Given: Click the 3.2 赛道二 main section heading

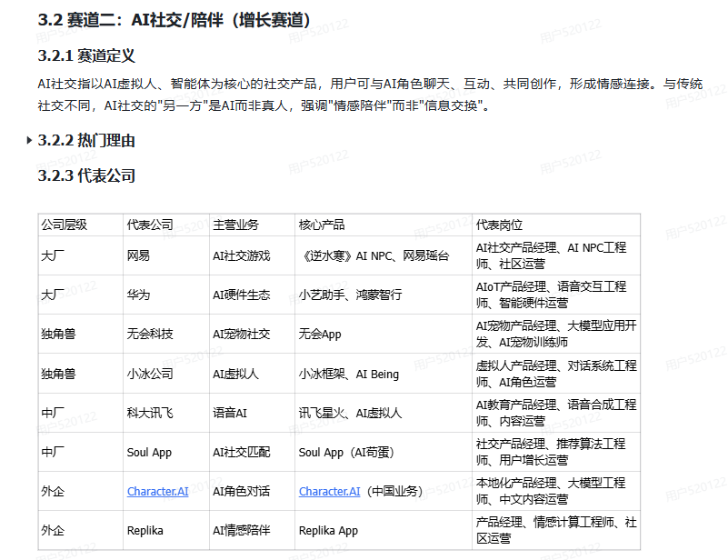Looking at the screenshot, I should click(174, 19).
